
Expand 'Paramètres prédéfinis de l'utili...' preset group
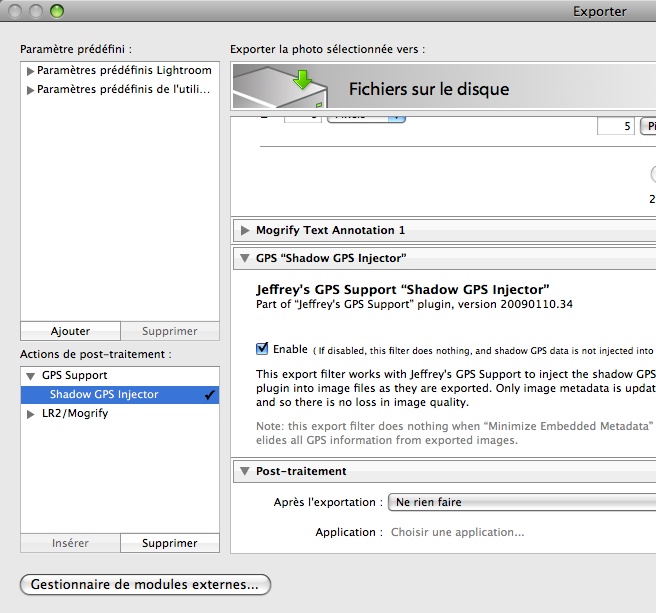pos(30,90)
